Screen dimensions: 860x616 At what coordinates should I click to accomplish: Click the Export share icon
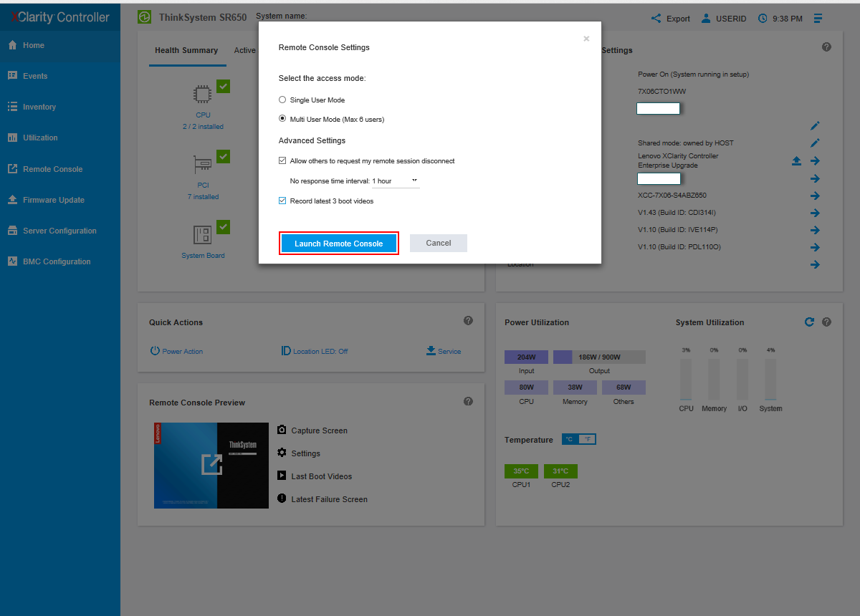coord(656,19)
